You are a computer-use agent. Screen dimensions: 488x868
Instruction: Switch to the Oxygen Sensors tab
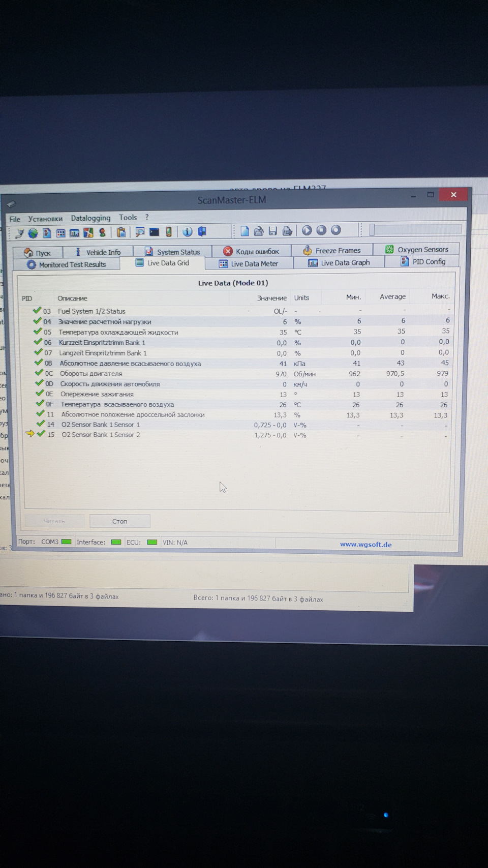click(x=416, y=249)
